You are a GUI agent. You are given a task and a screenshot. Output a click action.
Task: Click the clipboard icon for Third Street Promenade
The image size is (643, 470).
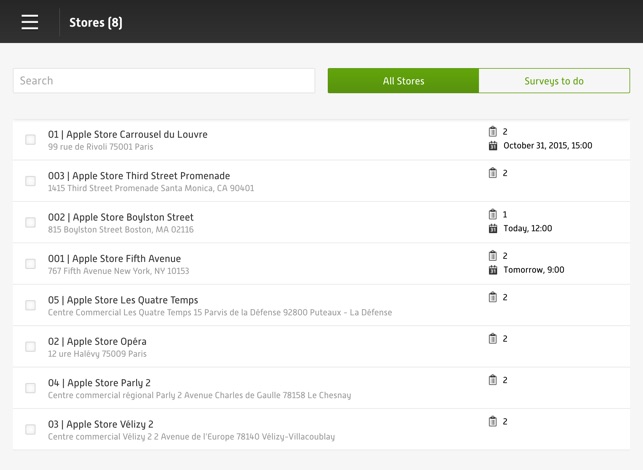pos(493,173)
